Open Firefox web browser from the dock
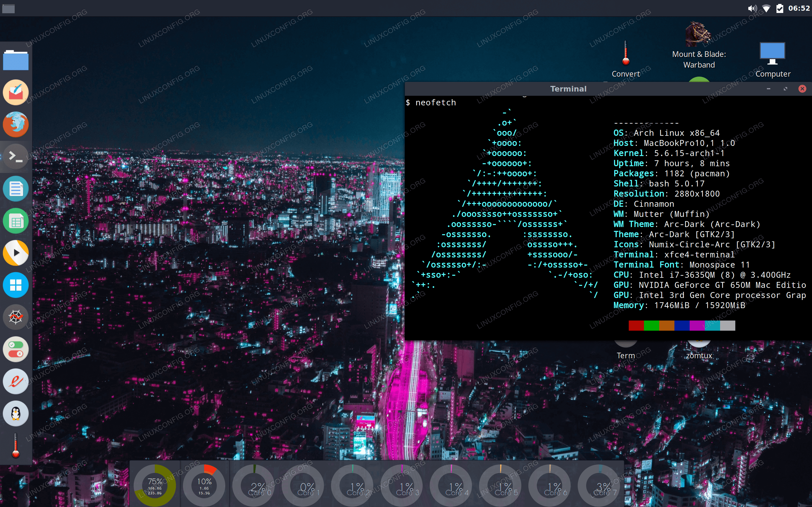 tap(16, 124)
